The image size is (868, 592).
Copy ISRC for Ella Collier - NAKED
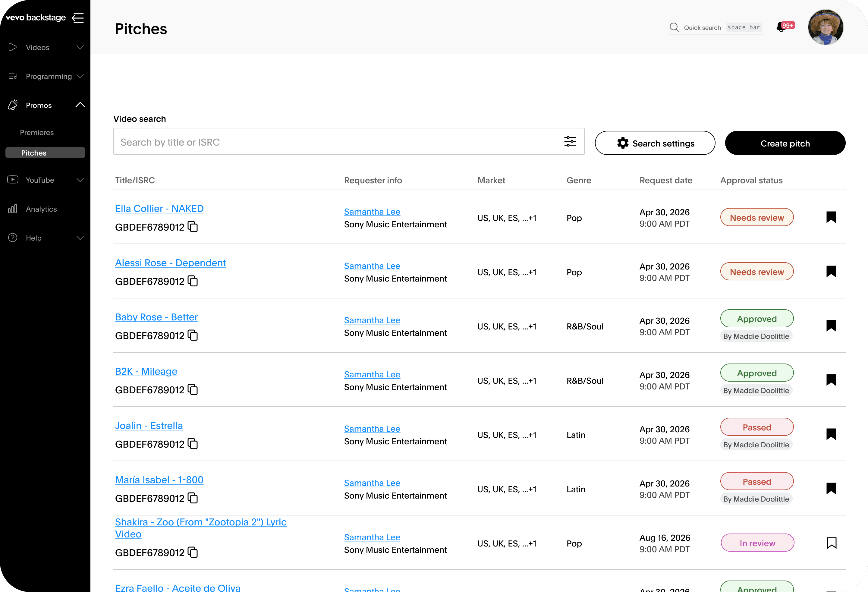[x=193, y=227]
